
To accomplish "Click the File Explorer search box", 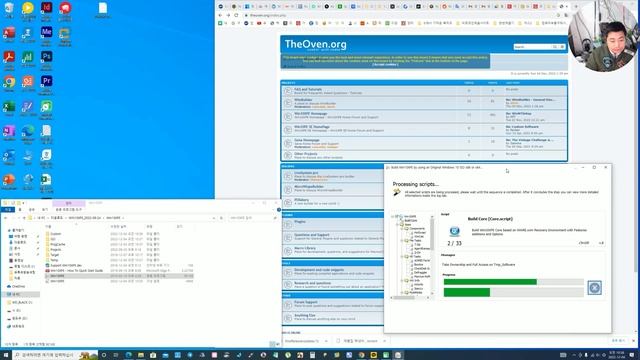I will 252,218.
